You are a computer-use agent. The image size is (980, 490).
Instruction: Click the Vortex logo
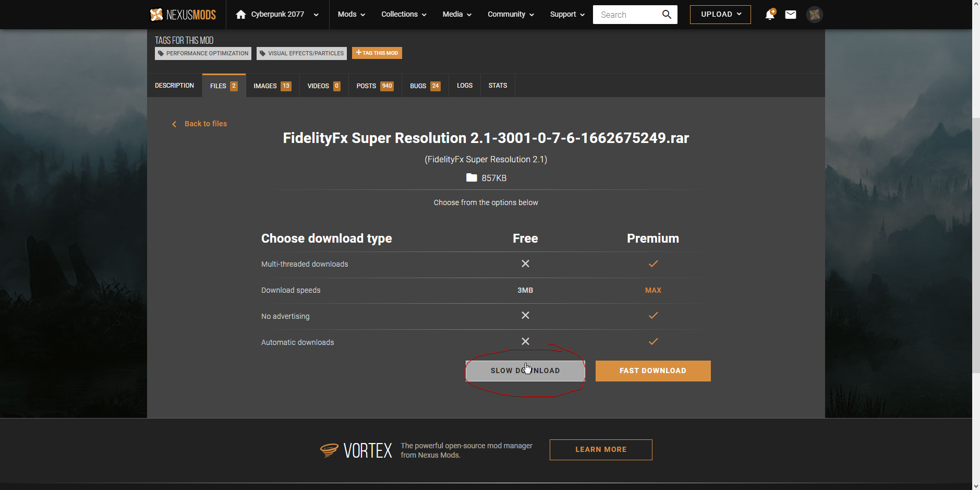[356, 450]
